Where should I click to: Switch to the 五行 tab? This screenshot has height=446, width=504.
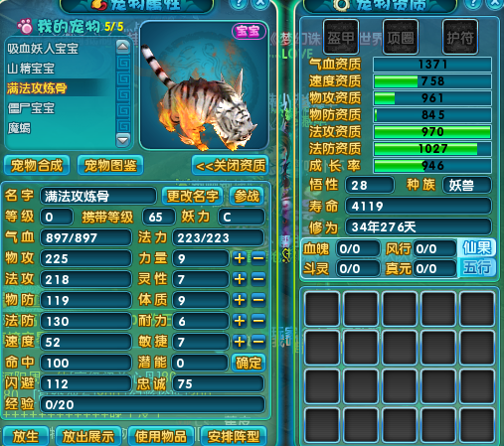click(x=477, y=267)
